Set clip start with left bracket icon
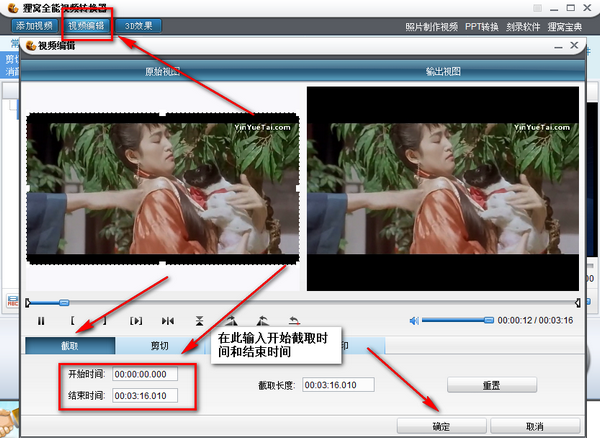Screen dimensions: 600x438 (73, 321)
